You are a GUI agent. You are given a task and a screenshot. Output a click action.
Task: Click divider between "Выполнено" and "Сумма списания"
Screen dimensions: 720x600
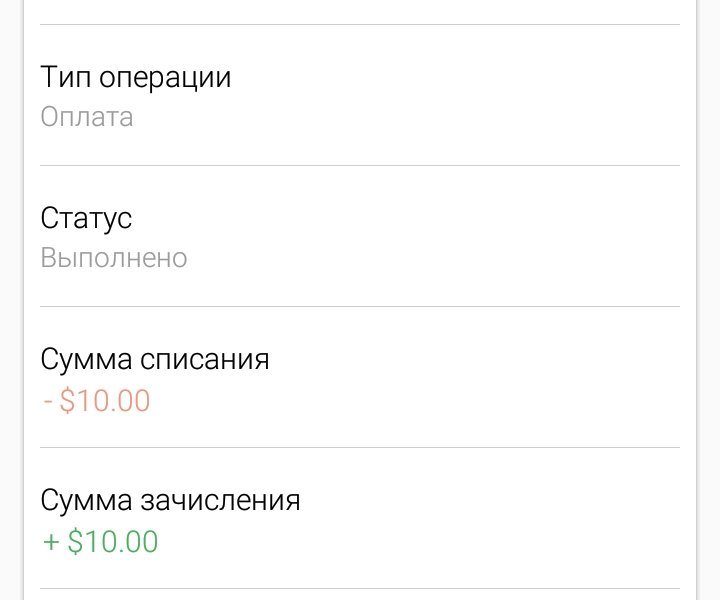click(x=360, y=306)
